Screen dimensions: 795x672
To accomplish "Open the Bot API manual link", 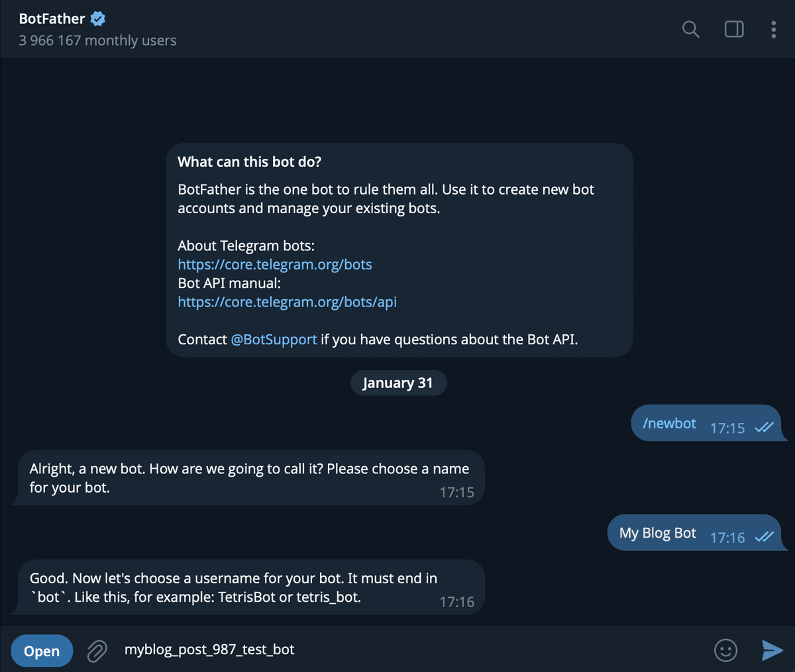I will tap(287, 302).
